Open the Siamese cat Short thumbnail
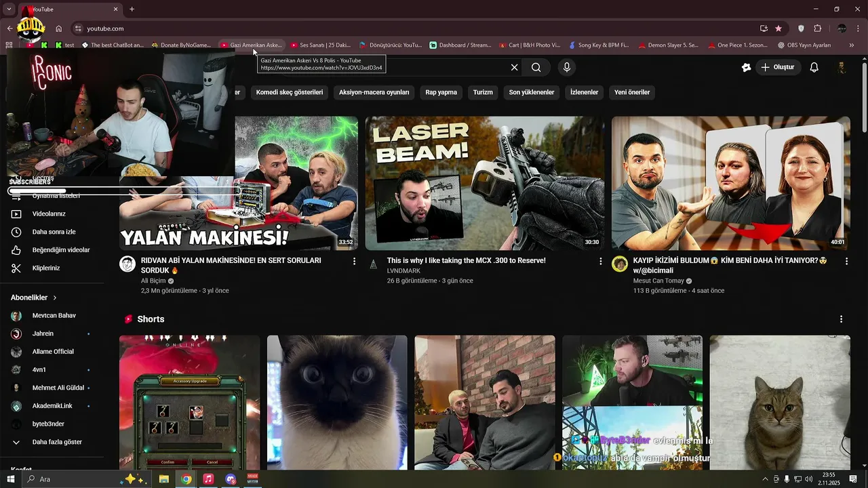This screenshot has width=868, height=488. click(x=337, y=401)
